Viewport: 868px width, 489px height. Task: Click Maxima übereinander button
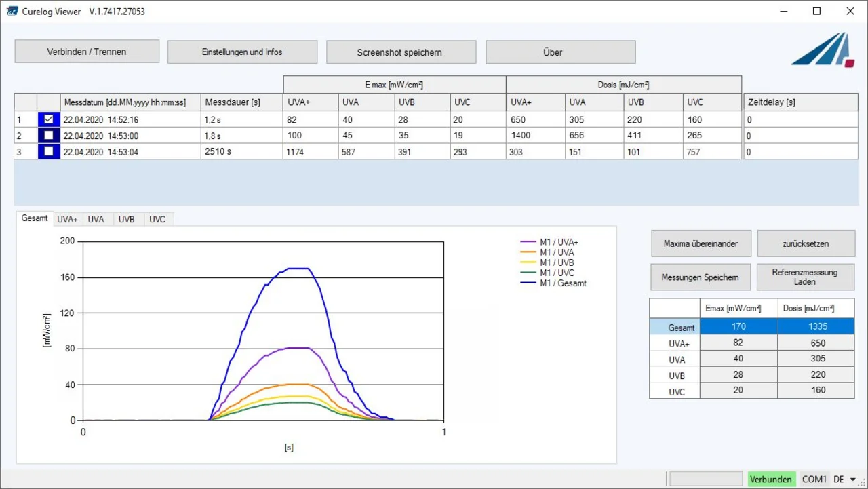click(x=701, y=243)
